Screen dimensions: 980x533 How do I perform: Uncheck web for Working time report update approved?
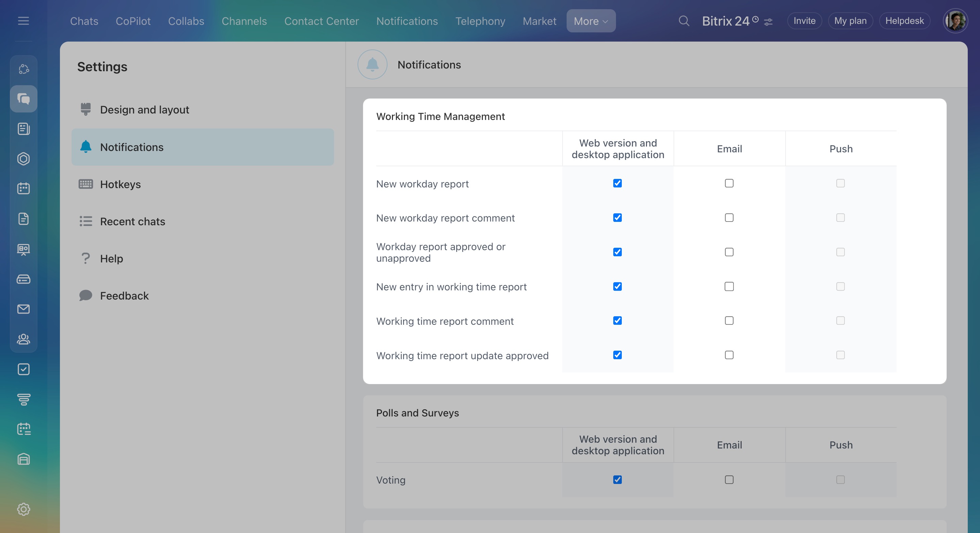(x=617, y=355)
